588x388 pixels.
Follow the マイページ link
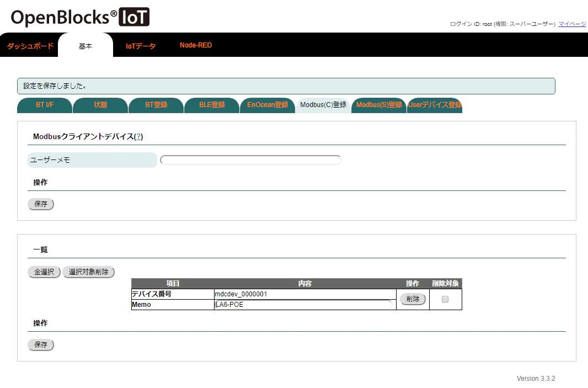pyautogui.click(x=572, y=24)
